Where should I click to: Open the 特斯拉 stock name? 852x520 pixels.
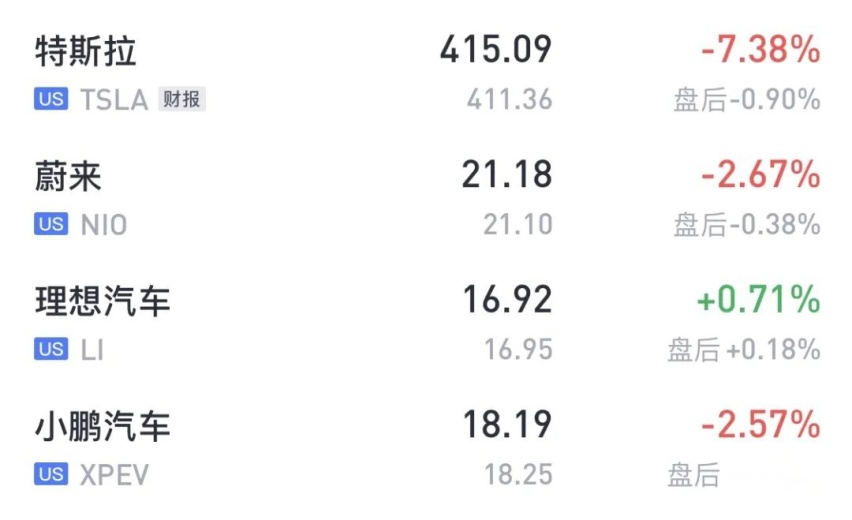(85, 52)
